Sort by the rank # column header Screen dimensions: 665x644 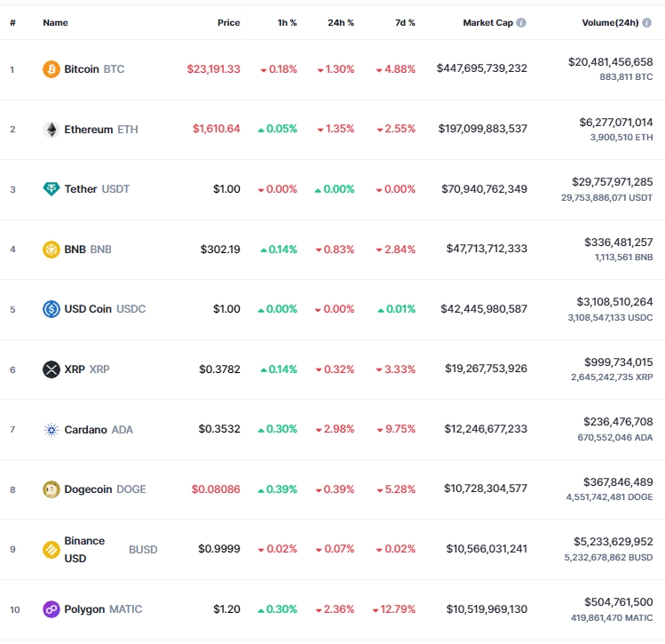[12, 23]
